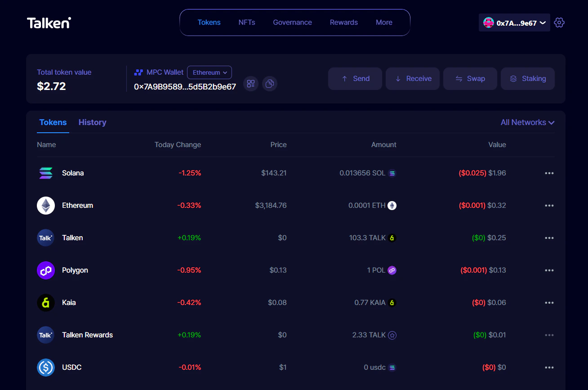Click the Today Change column header
The image size is (588, 390).
178,145
